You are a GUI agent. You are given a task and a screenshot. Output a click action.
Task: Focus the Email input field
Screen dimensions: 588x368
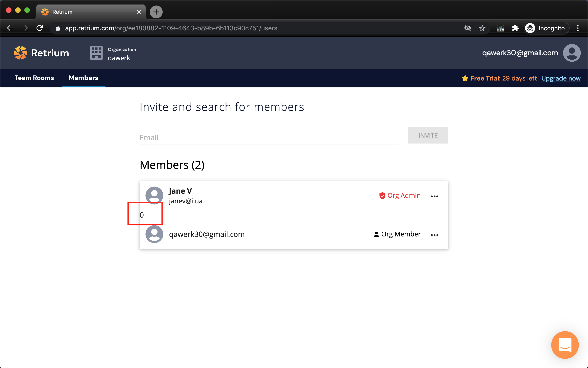coord(269,138)
